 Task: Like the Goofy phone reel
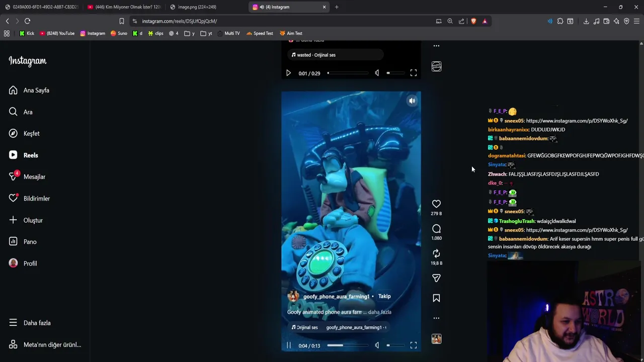[x=436, y=204]
